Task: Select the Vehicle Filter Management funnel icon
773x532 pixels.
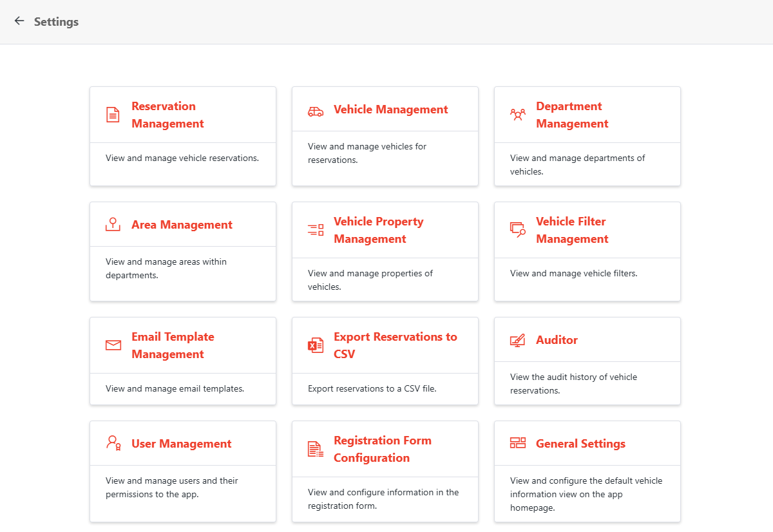Action: (x=517, y=229)
